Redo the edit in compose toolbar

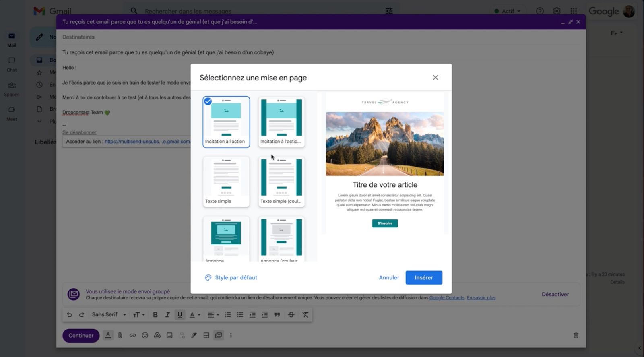[81, 315]
